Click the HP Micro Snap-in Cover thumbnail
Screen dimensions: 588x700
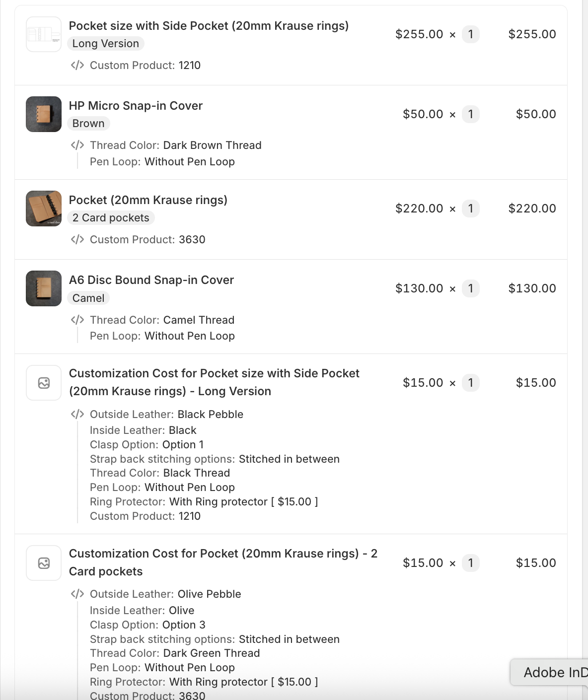click(44, 114)
